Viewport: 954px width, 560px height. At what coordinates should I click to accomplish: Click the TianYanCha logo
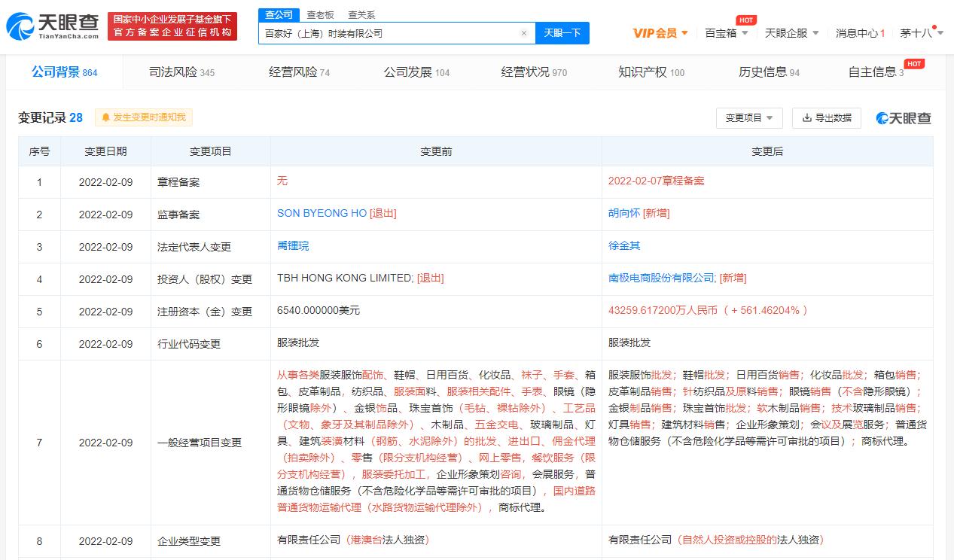pyautogui.click(x=53, y=26)
